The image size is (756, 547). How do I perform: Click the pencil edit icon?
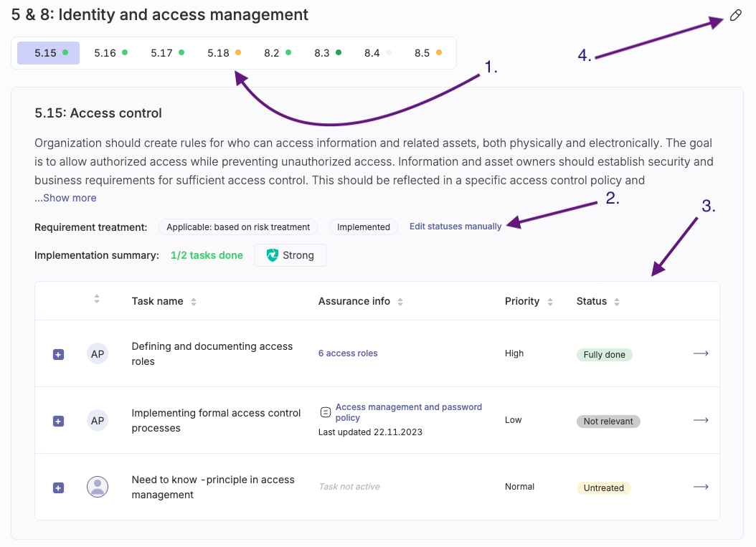[x=735, y=16]
